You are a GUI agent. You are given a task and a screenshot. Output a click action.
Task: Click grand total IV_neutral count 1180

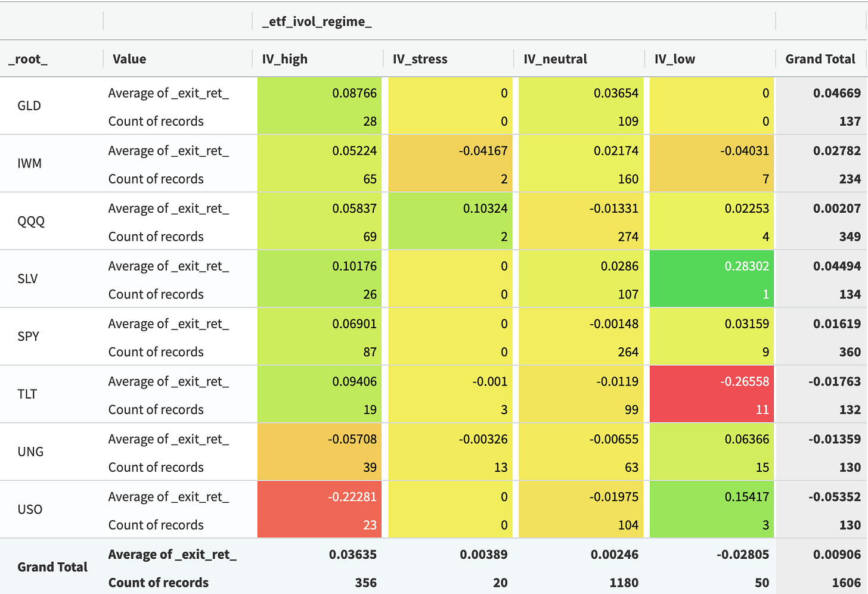click(624, 583)
